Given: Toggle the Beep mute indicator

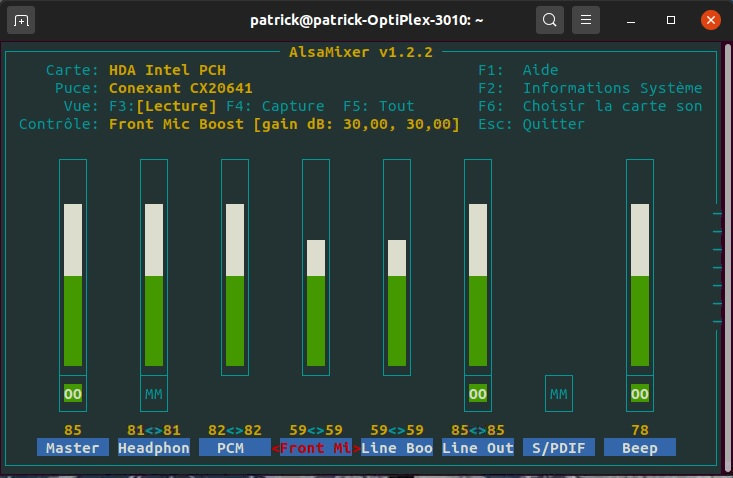Looking at the screenshot, I should pyautogui.click(x=640, y=394).
